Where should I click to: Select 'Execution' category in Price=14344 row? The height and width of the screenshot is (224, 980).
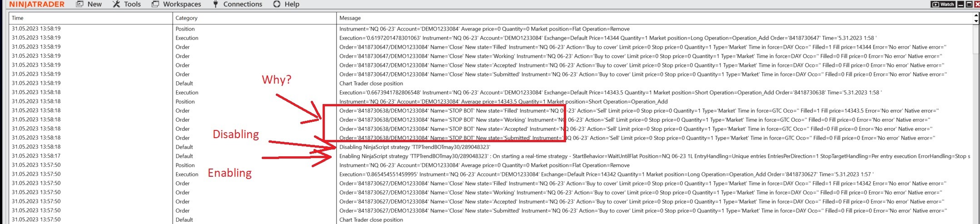pos(187,38)
